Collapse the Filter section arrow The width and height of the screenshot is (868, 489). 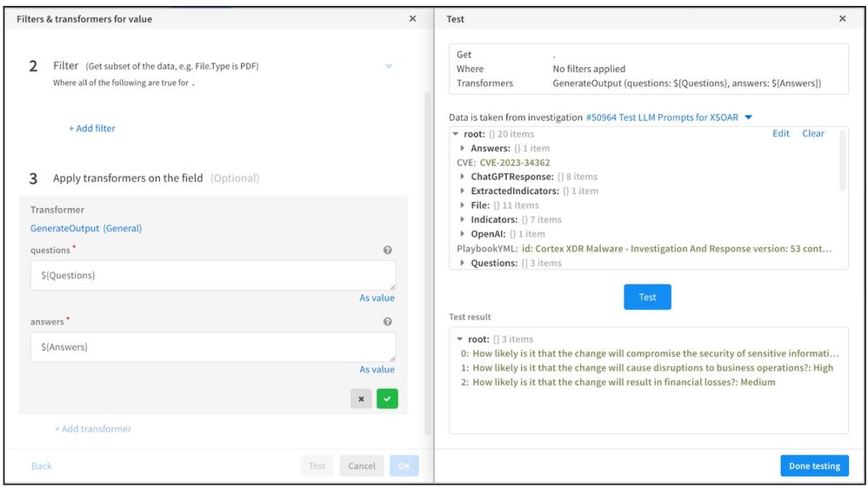tap(389, 67)
